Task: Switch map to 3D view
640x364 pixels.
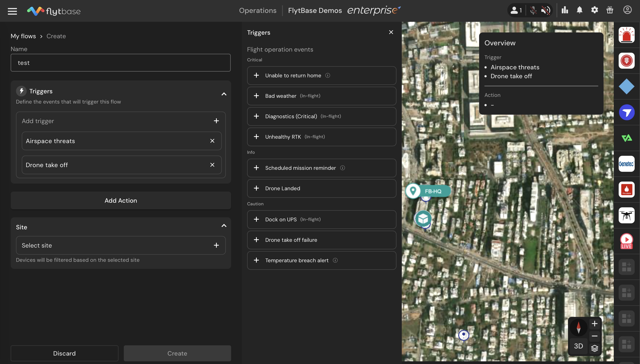Action: 578,346
